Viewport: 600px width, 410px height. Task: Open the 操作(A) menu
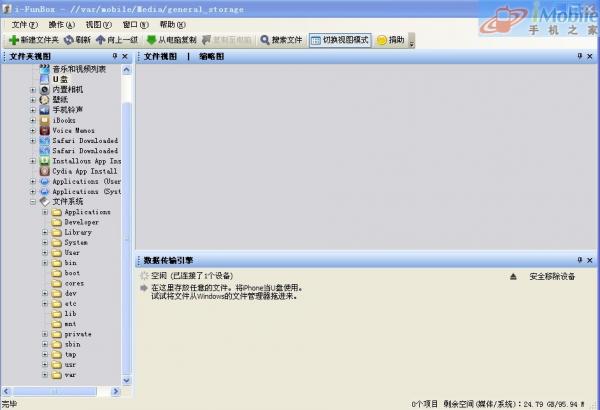(x=62, y=25)
